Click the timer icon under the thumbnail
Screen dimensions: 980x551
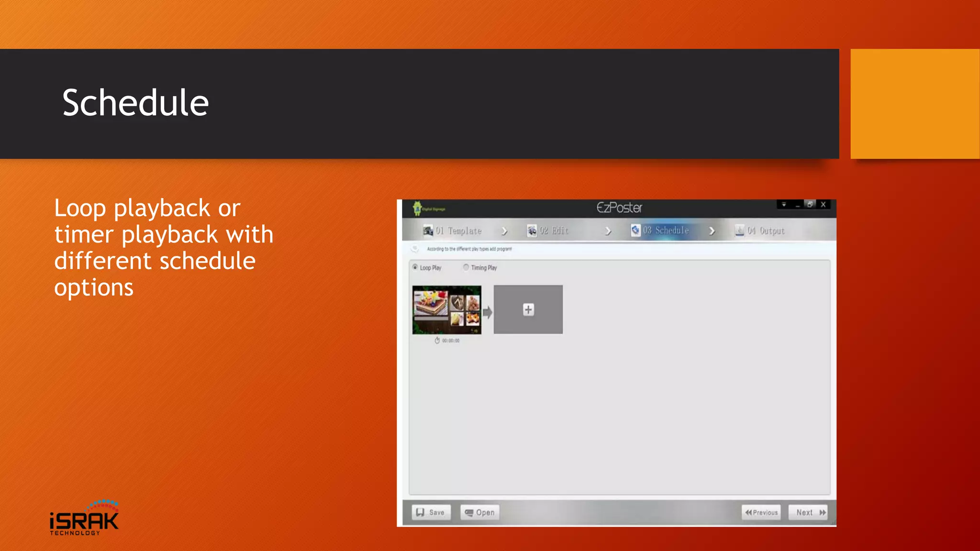[437, 341]
